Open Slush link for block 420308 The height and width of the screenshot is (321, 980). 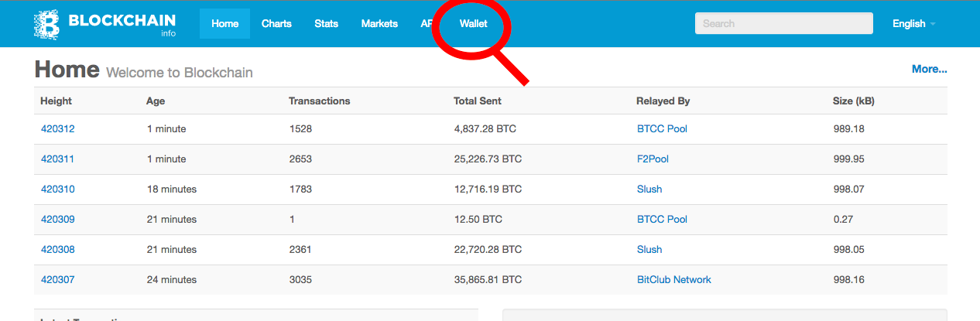coord(649,249)
